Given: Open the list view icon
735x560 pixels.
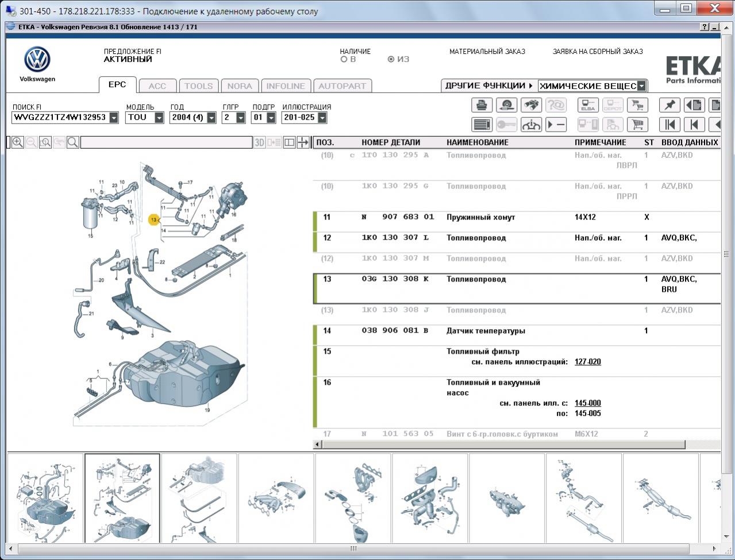Looking at the screenshot, I should [x=482, y=124].
